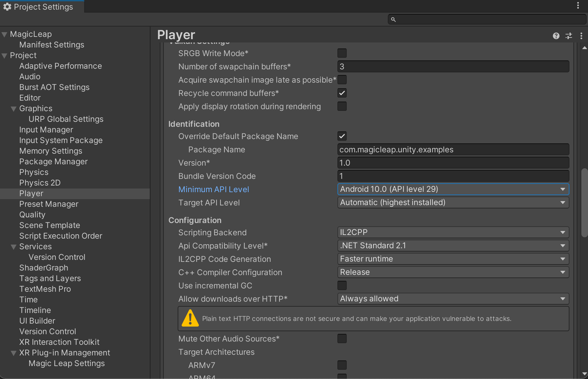
Task: Click the search magnifier icon
Action: tap(393, 20)
